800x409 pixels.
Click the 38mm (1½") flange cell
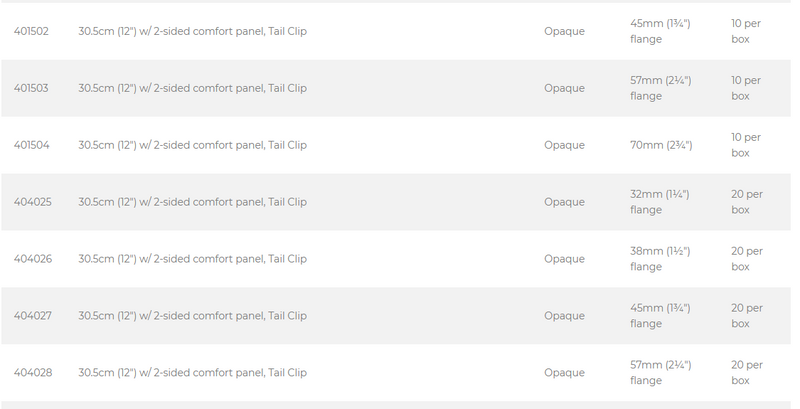[660, 259]
